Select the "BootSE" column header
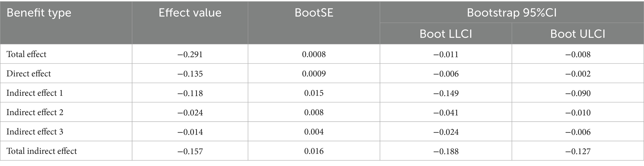Screen dimensions: 644x166 click(x=314, y=13)
